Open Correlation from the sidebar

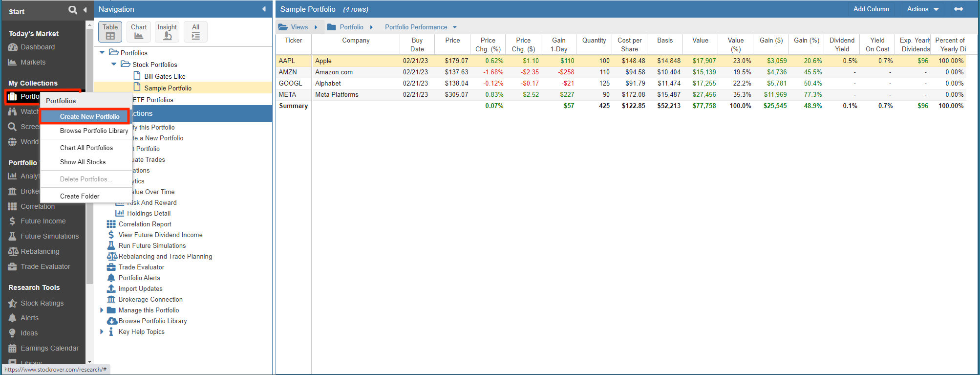(x=38, y=206)
